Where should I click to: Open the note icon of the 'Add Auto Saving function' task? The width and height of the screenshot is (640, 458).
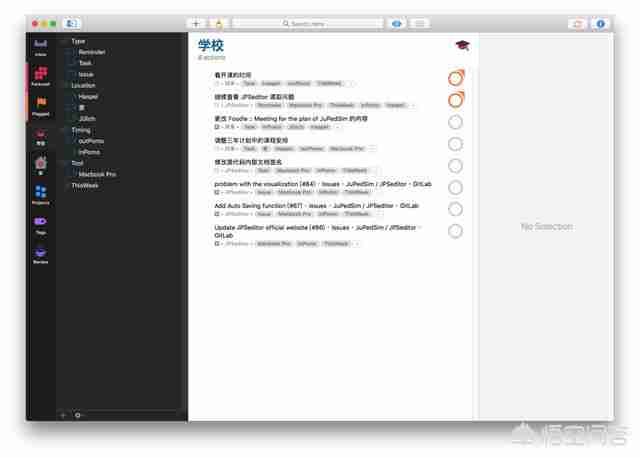[217, 214]
